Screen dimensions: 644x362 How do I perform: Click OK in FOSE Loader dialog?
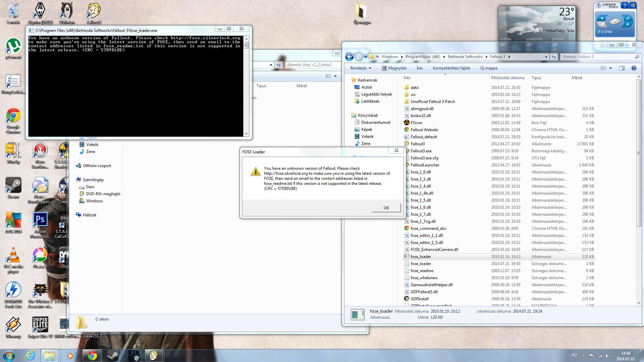[x=386, y=208]
